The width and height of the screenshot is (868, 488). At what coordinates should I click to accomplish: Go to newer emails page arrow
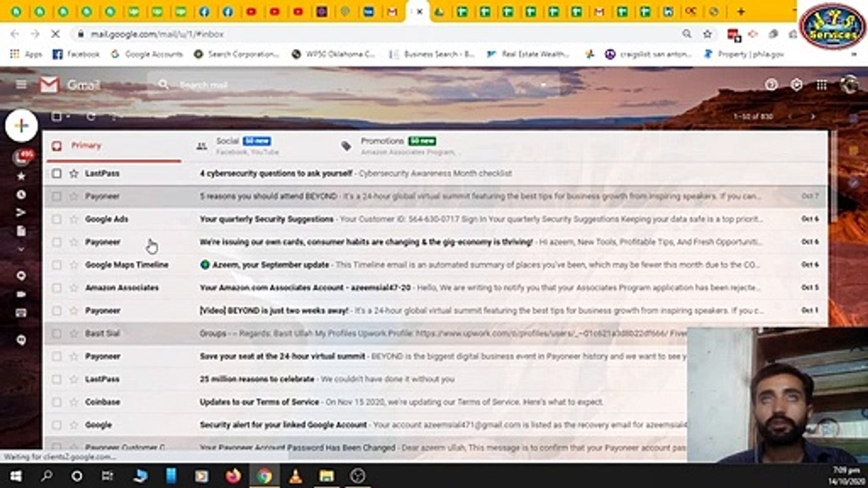coord(790,117)
